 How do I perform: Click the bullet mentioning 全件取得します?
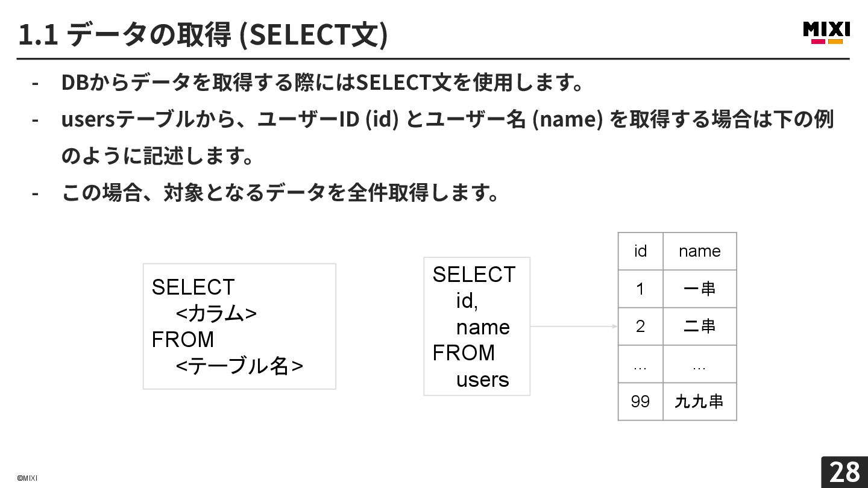tap(280, 193)
